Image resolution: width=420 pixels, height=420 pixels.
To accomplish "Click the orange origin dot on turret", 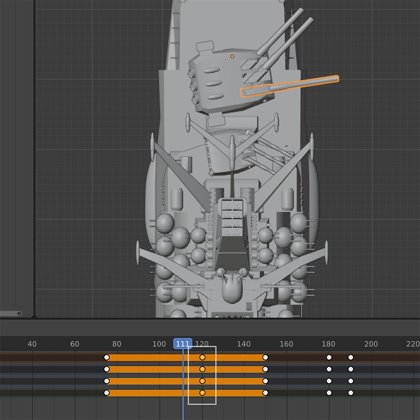I will 232,56.
